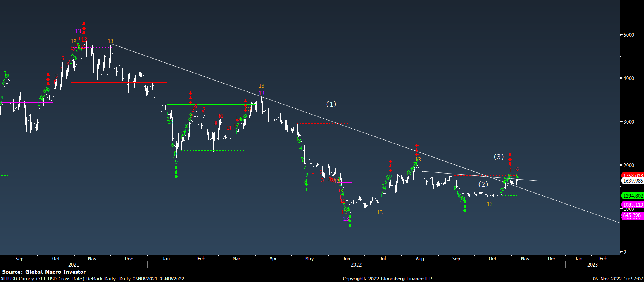Image resolution: width=644 pixels, height=282 pixels.
Task: Click the magenta 845.398 price tag
Action: coord(632,215)
